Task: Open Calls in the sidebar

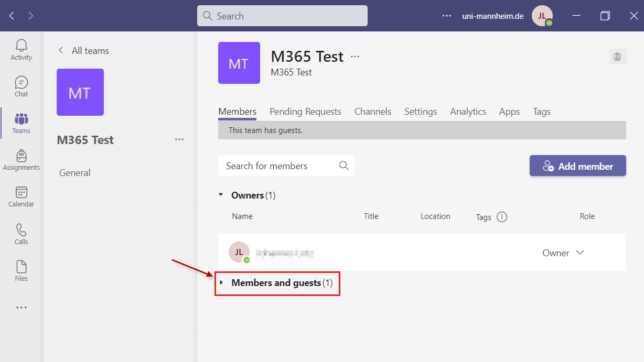Action: (22, 234)
